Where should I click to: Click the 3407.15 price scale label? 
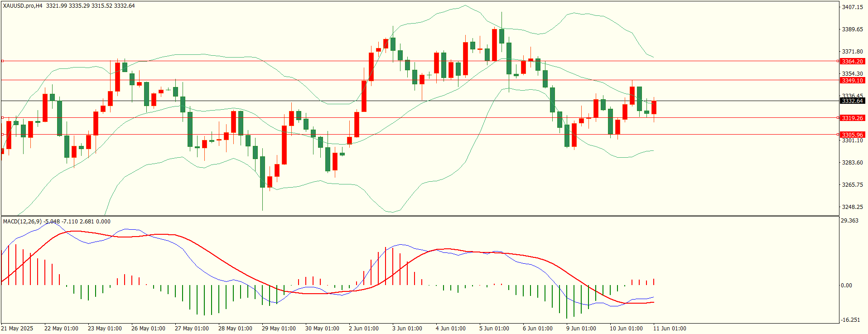tap(852, 7)
